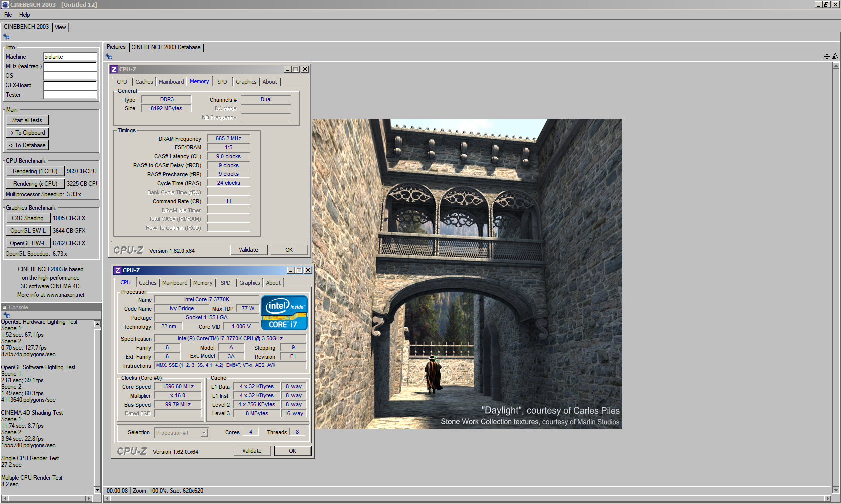Click CPU-Z logo icon in Memory window title

[x=114, y=69]
